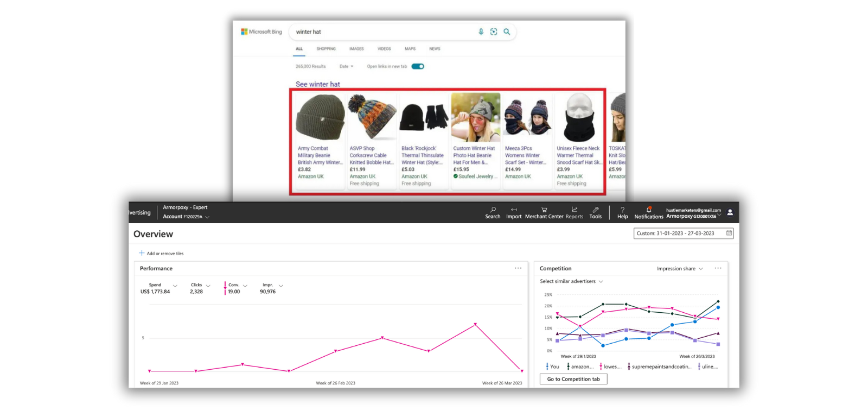Expand the Spend metric dropdown
Viewport: 868px width, 417px height.
coord(175,286)
